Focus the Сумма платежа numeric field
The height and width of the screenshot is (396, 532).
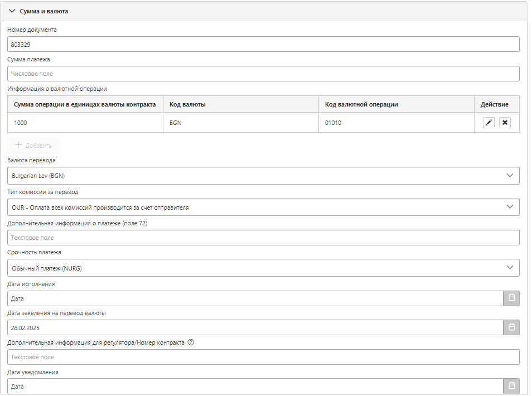click(x=263, y=74)
